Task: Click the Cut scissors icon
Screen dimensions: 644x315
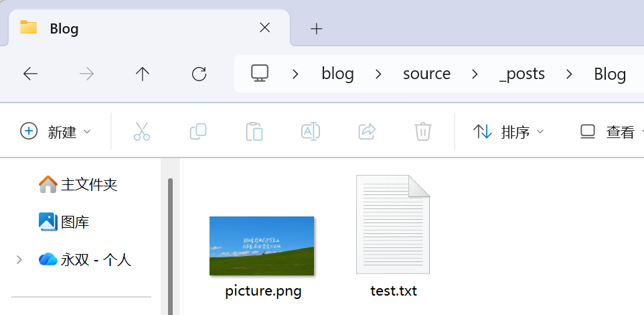Action: [x=142, y=131]
